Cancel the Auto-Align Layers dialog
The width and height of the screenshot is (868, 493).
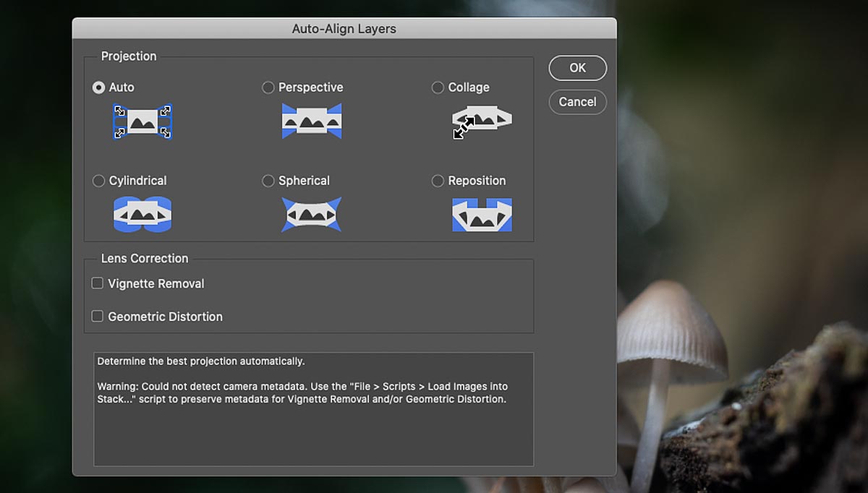577,102
